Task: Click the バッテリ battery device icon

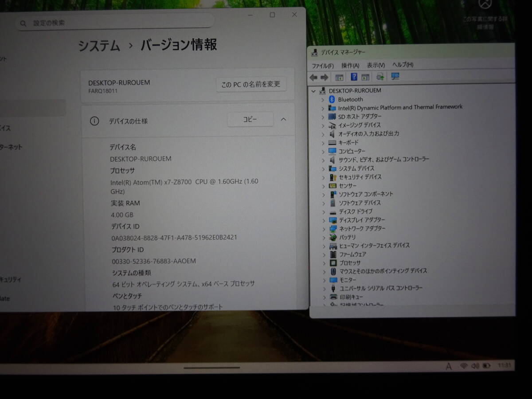Action: (333, 237)
